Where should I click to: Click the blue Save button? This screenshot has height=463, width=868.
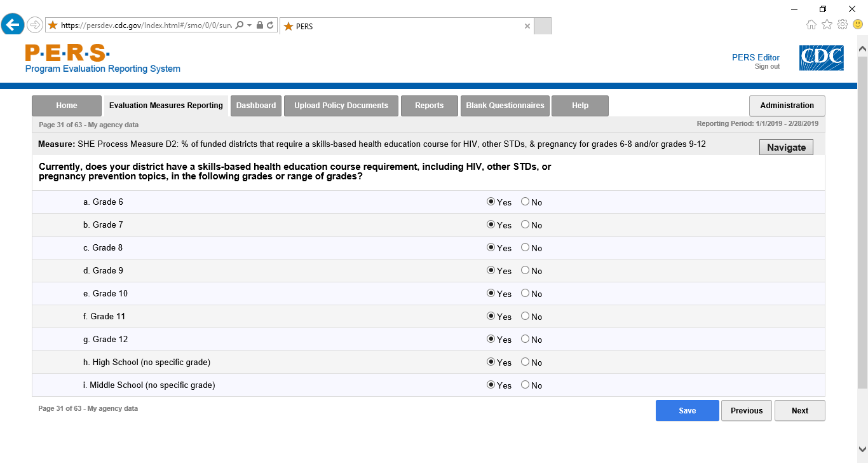687,411
